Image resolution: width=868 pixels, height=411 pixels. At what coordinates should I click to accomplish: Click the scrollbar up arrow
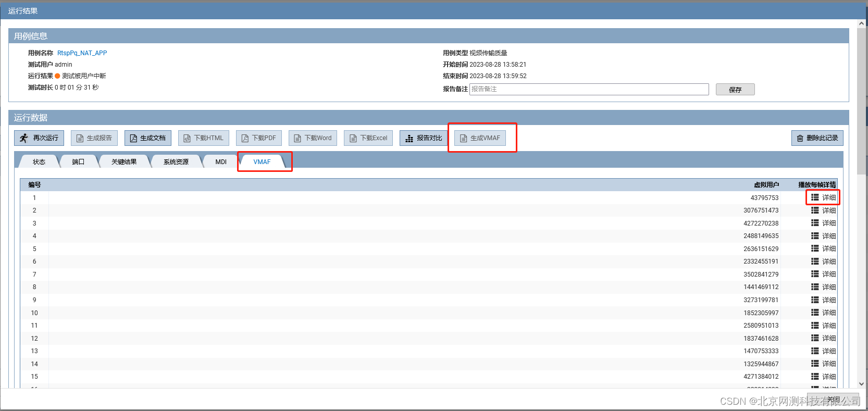(862, 23)
